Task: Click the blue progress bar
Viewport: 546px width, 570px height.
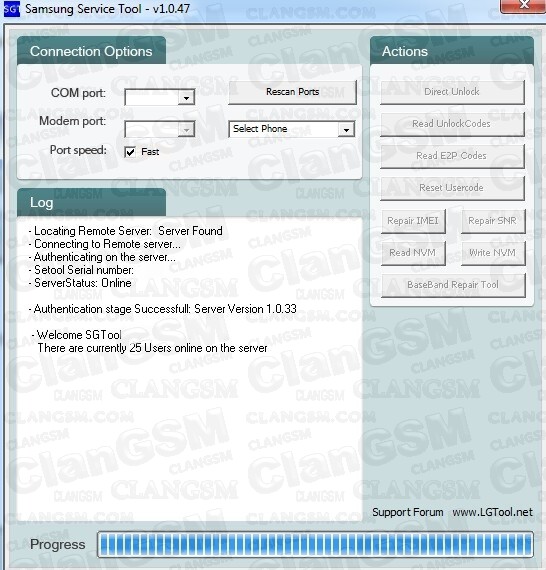Action: (x=315, y=545)
